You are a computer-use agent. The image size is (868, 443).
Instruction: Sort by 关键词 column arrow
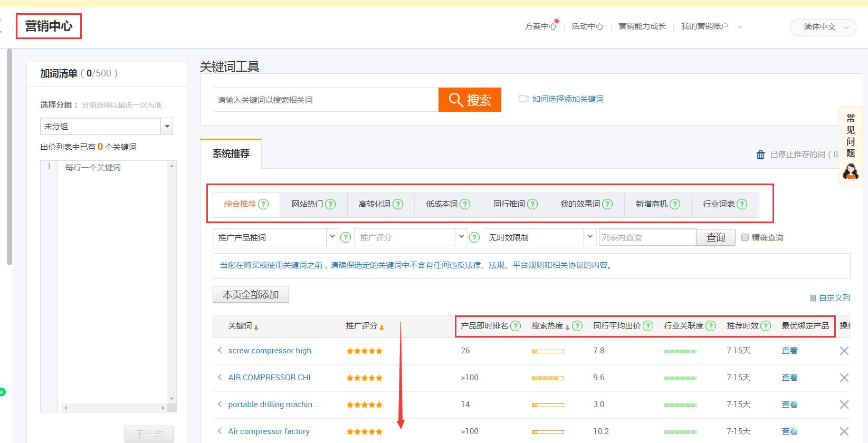pyautogui.click(x=256, y=328)
